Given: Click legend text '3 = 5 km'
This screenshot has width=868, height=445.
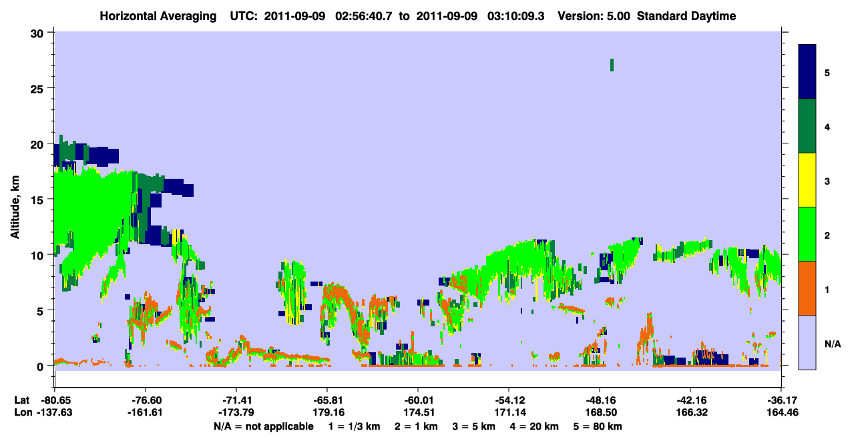Looking at the screenshot, I should tap(473, 426).
